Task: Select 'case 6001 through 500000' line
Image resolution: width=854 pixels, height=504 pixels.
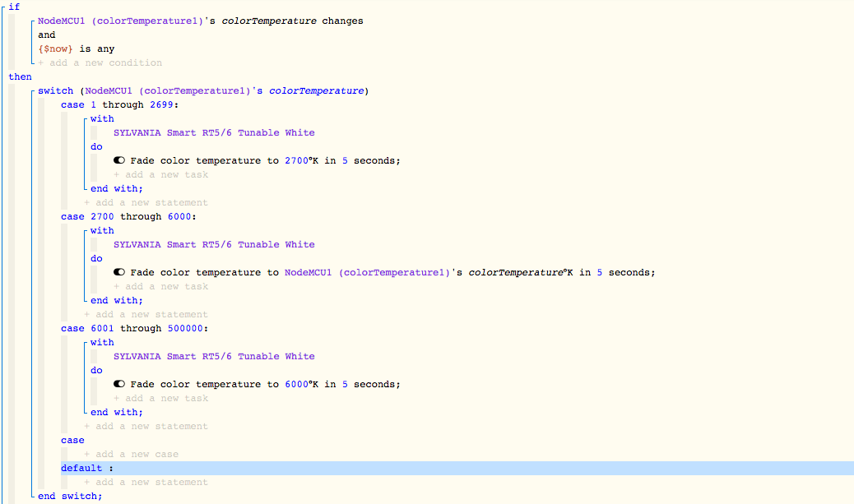Action: click(x=135, y=328)
